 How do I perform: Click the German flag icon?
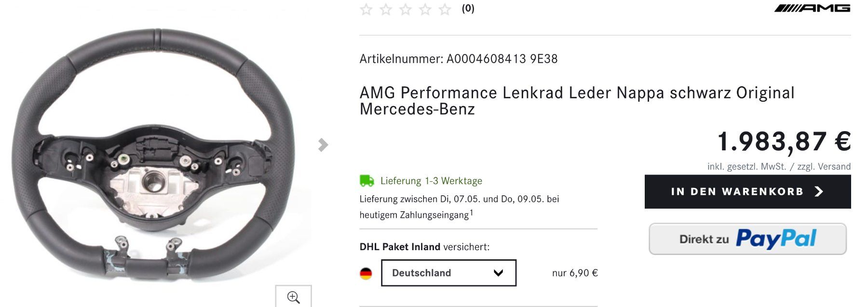pos(366,273)
